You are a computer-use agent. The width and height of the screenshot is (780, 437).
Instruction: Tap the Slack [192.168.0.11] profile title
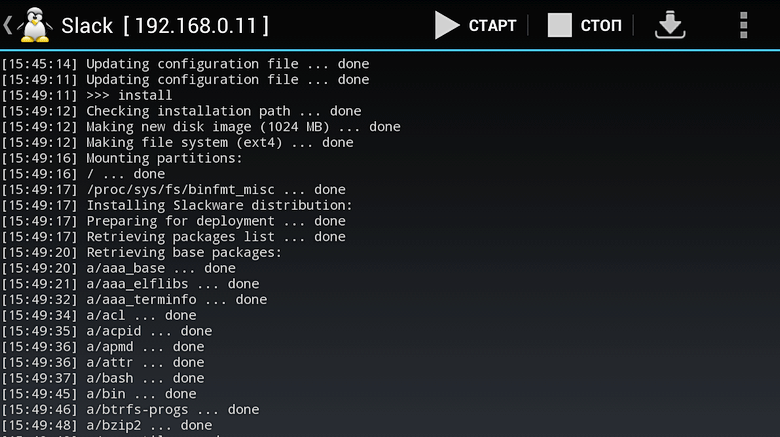click(165, 25)
